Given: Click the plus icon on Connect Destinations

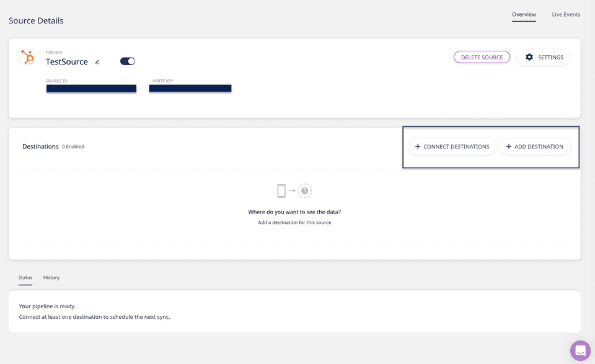Looking at the screenshot, I should point(418,147).
